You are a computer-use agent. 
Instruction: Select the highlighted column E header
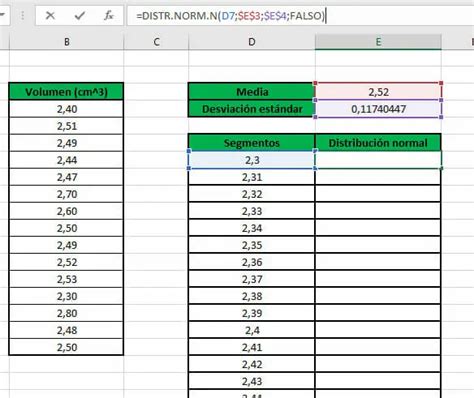point(378,42)
